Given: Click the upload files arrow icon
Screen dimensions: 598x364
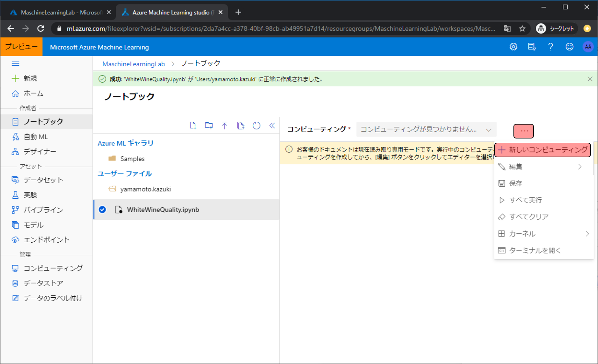Looking at the screenshot, I should (224, 126).
